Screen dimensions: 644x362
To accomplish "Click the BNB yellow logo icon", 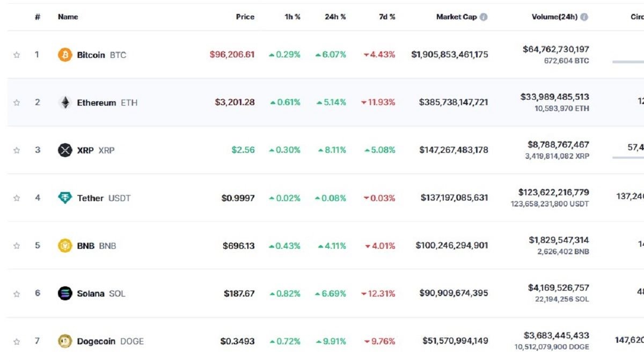I will 65,246.
